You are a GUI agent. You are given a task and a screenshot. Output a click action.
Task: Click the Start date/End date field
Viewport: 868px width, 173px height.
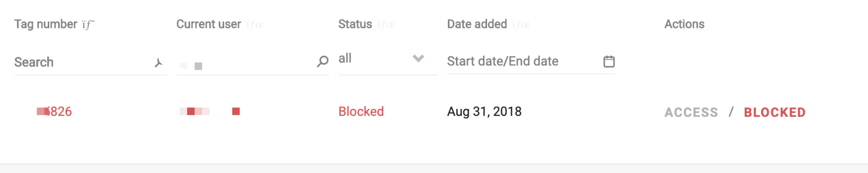tap(522, 61)
